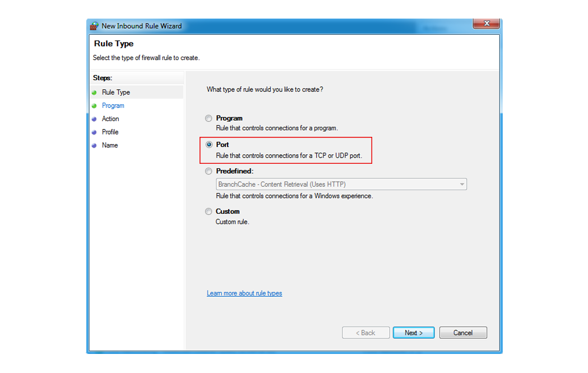Viewport: 588px width, 373px height.
Task: Click the text 'What type of rule would you like to create?'
Action: (x=265, y=90)
